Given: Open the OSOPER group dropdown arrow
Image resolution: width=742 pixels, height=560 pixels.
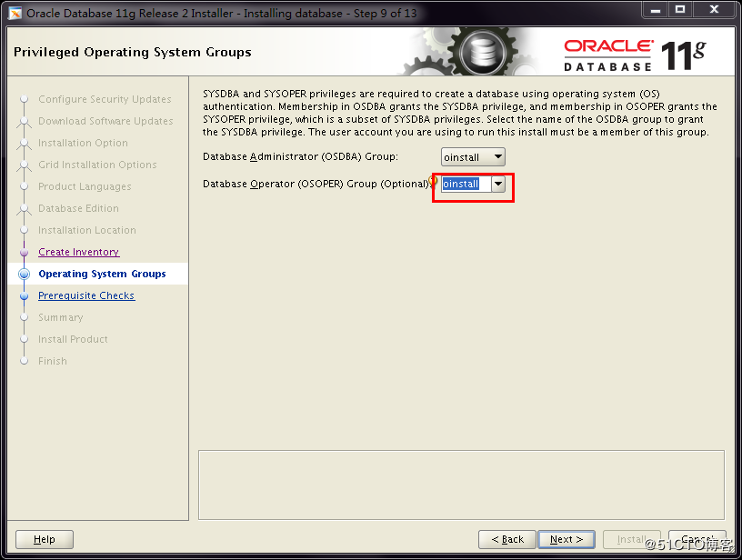Looking at the screenshot, I should (x=497, y=184).
